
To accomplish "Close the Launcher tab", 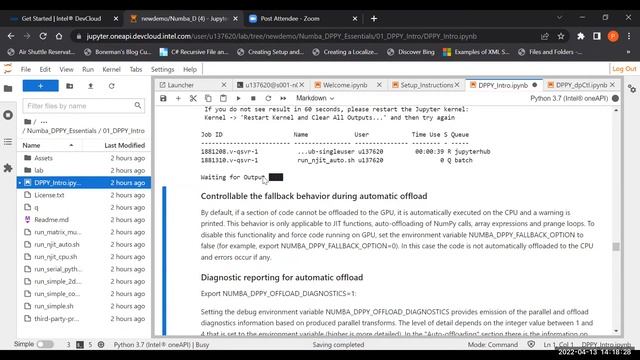I will [224, 85].
